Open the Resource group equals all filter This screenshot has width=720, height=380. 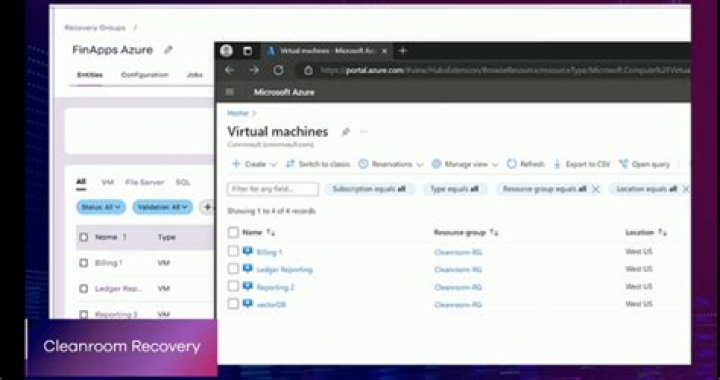point(544,189)
